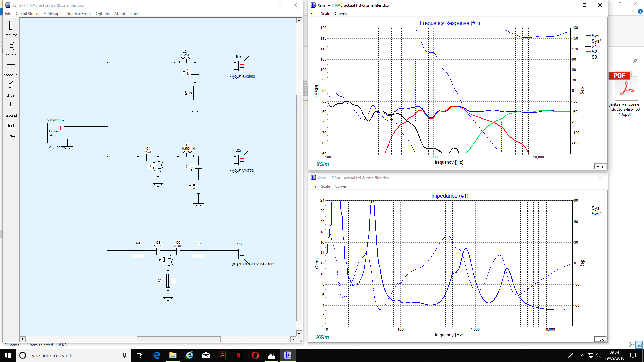Select the resistor component tool
This screenshot has width=644, height=362.
pyautogui.click(x=11, y=28)
